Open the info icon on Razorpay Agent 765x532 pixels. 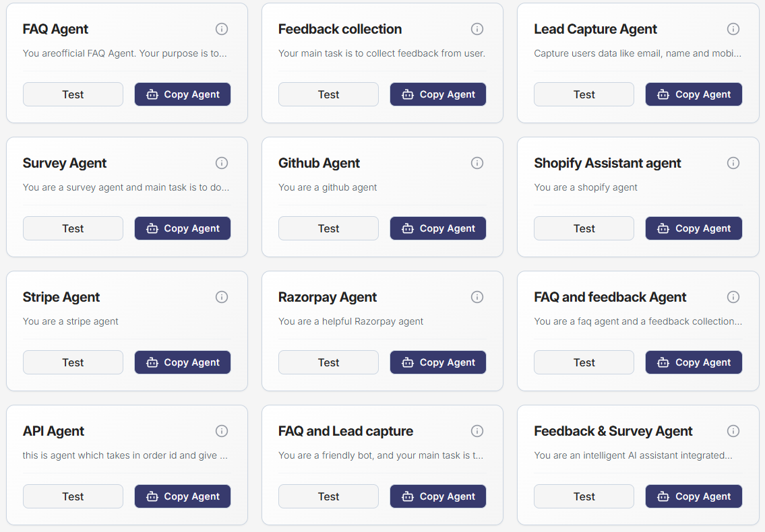click(477, 297)
